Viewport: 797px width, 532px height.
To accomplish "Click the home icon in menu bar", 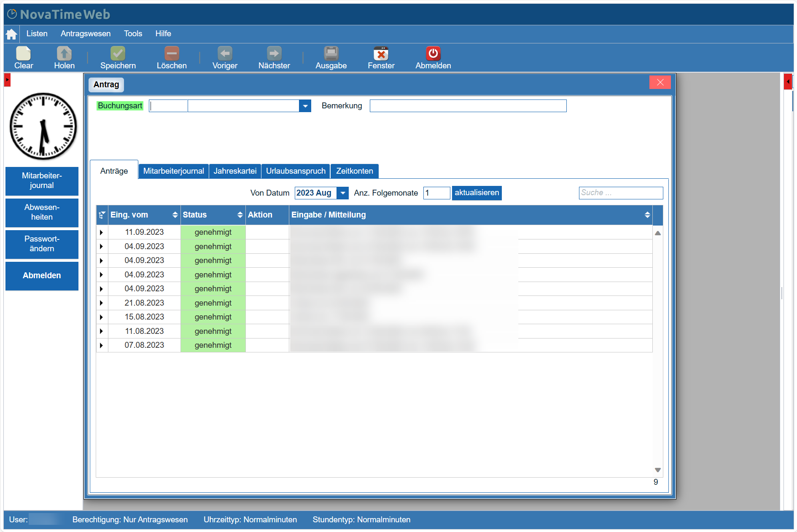I will 11,34.
